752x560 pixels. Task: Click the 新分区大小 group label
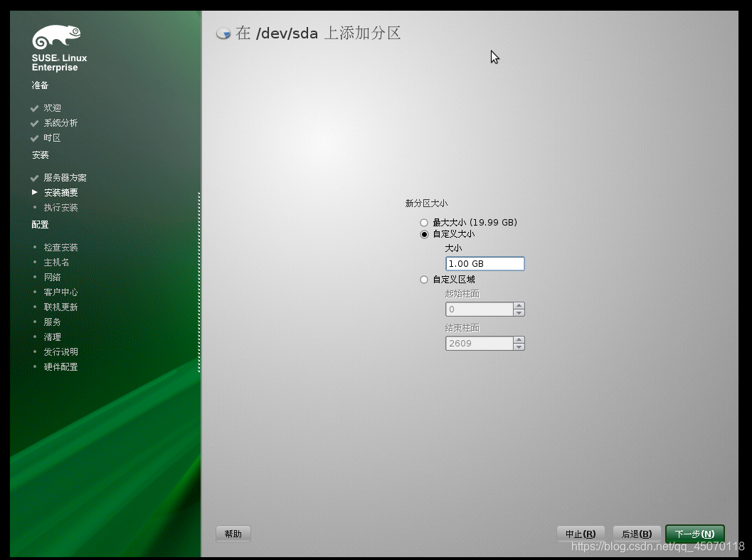tap(426, 203)
